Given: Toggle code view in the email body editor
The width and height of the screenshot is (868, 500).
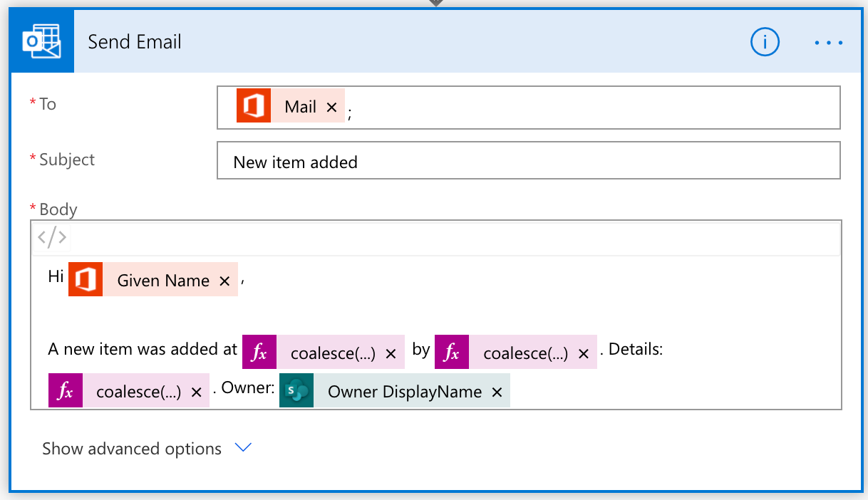Looking at the screenshot, I should (x=52, y=237).
